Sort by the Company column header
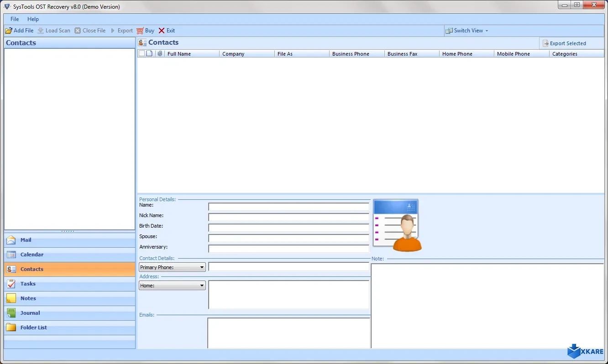Viewport: 608px width, 364px height. [246, 54]
